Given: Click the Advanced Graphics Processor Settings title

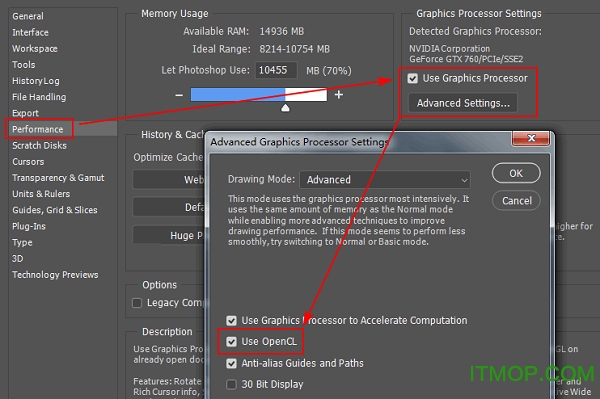Looking at the screenshot, I should click(x=299, y=142).
